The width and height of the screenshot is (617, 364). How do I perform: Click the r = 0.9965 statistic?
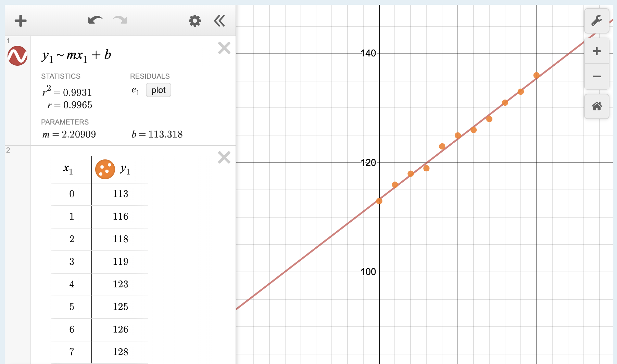70,105
